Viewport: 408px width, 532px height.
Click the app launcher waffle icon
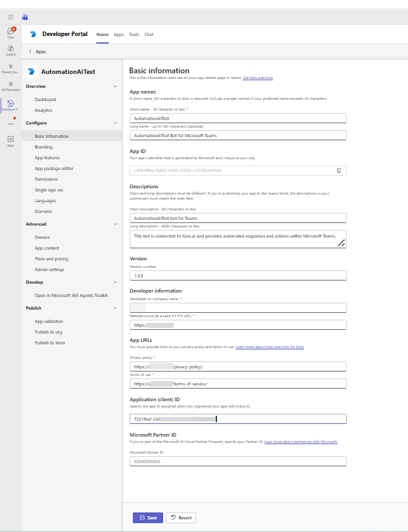coord(11,17)
